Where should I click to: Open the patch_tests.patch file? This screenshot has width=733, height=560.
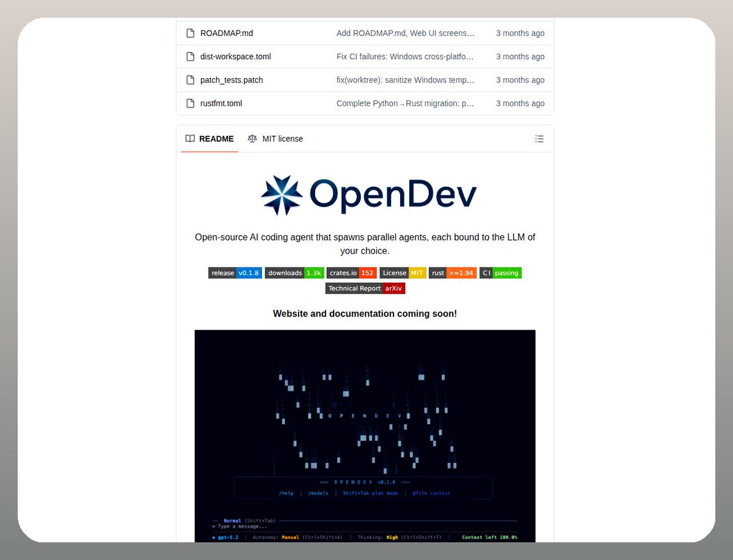tap(232, 80)
